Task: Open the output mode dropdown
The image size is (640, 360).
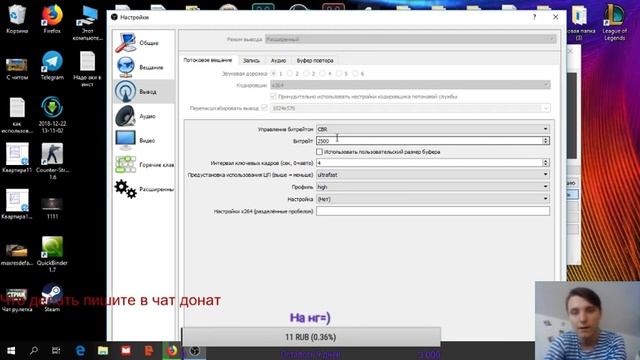Action: (x=411, y=39)
